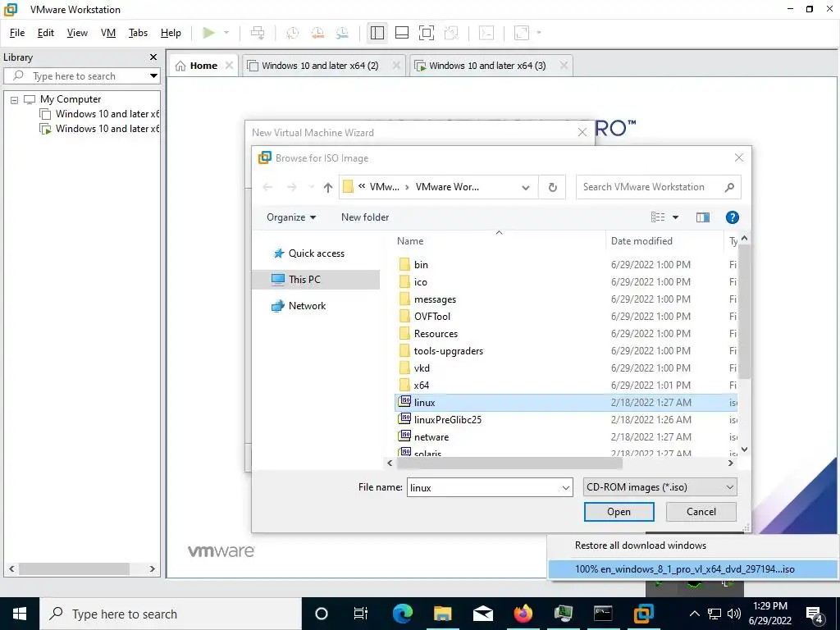Click the Revert to Snapshot icon
The width and height of the screenshot is (840, 630).
(317, 33)
